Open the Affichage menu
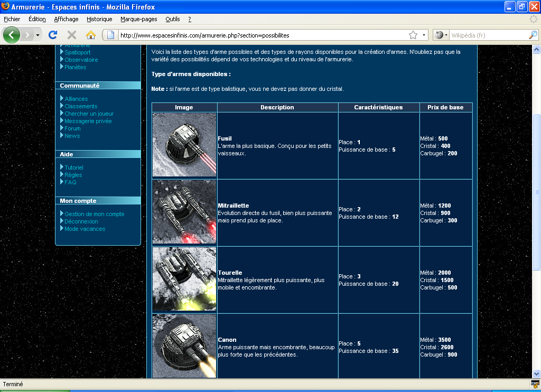Image resolution: width=541 pixels, height=392 pixels. click(66, 19)
